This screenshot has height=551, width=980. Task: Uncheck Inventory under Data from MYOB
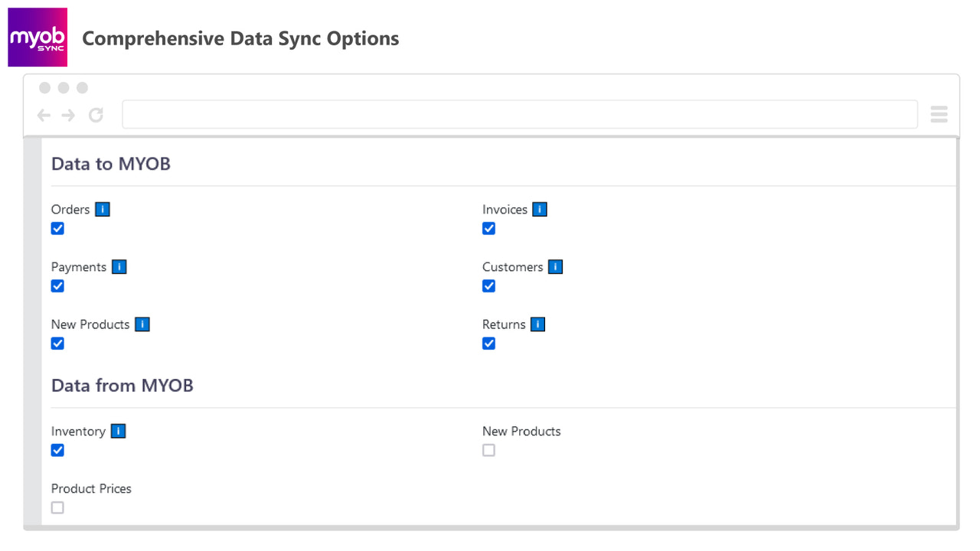point(57,450)
